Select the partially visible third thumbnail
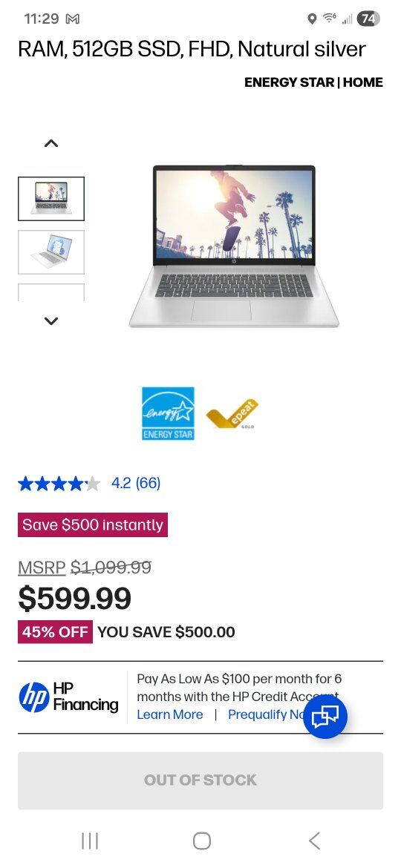Screen dimensions: 401x868 pyautogui.click(x=51, y=292)
